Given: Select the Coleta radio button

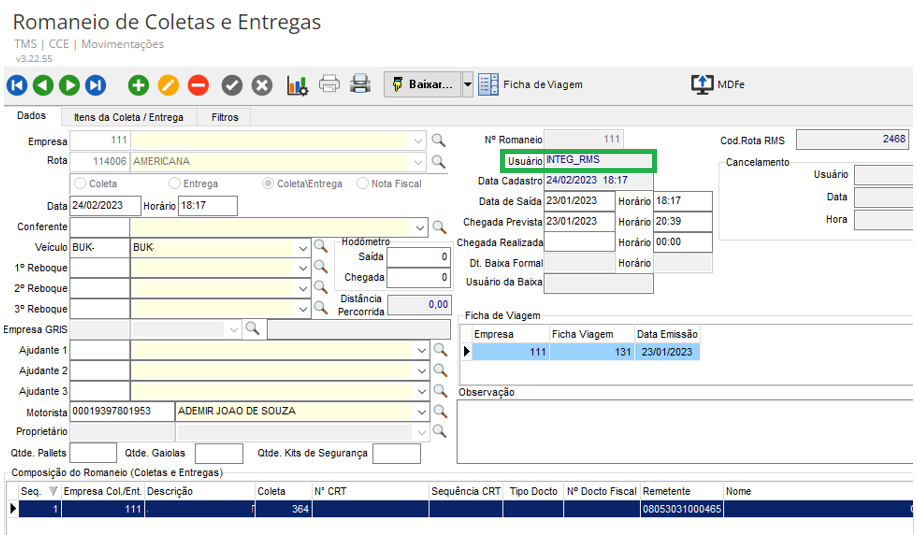Looking at the screenshot, I should pos(80,184).
